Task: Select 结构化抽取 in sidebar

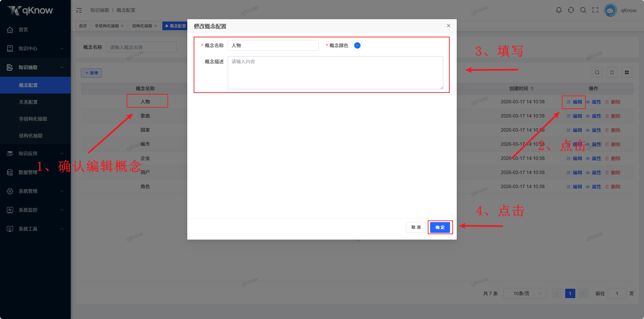Action: [x=35, y=136]
